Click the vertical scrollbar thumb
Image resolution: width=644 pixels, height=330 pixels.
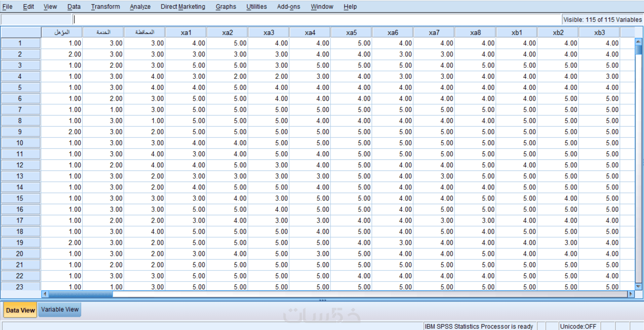coord(638,49)
